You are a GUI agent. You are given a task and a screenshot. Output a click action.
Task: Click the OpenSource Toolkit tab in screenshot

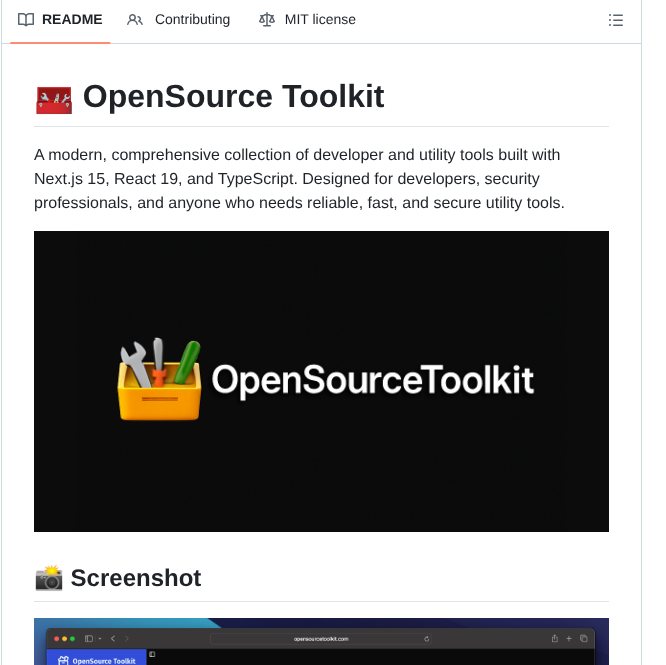96,657
